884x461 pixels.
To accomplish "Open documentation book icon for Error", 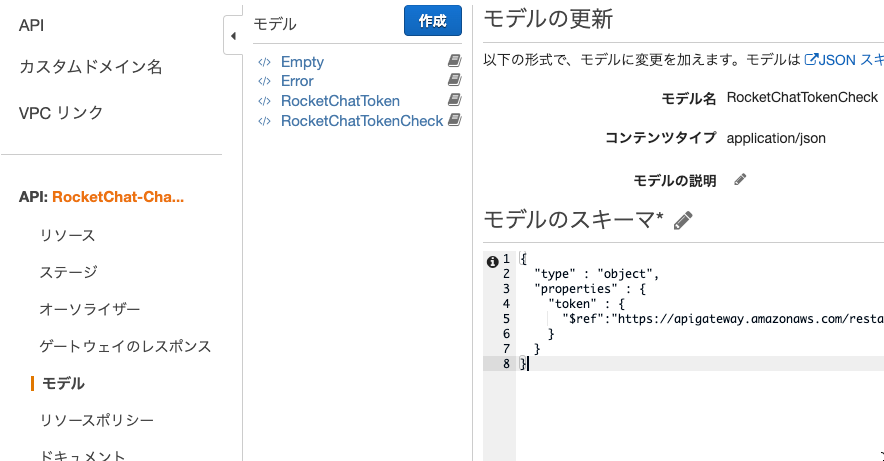I will 454,79.
